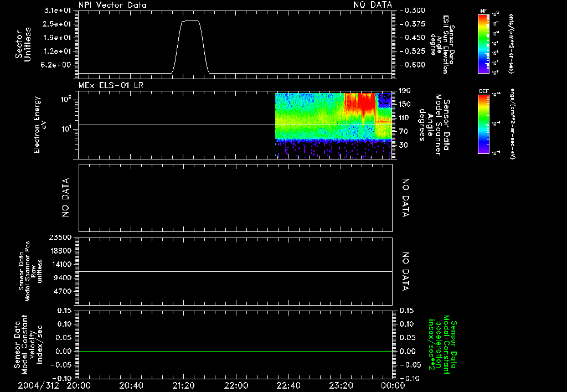Select the 'MEx ELS-01 LR' panel title
This screenshot has height=392, width=567.
(111, 85)
